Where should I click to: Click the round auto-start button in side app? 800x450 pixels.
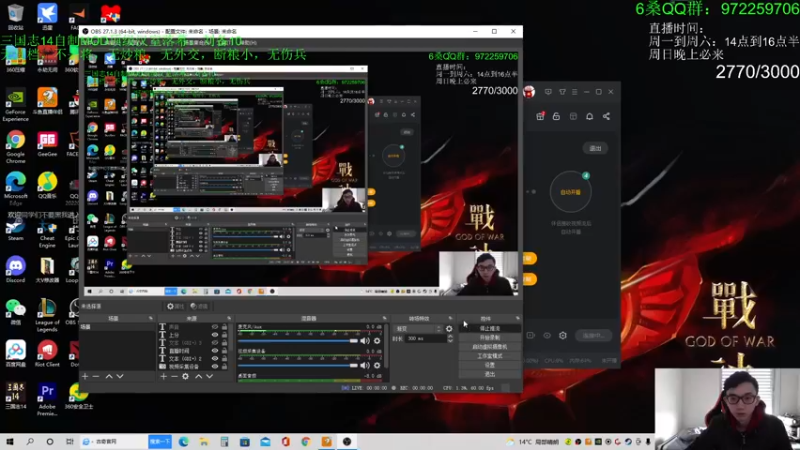click(570, 192)
